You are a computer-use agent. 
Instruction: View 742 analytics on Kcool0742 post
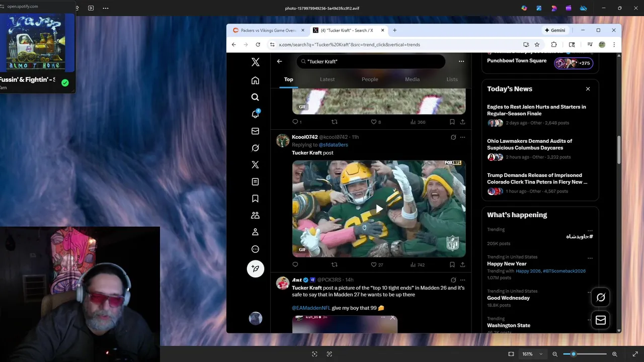(x=418, y=264)
